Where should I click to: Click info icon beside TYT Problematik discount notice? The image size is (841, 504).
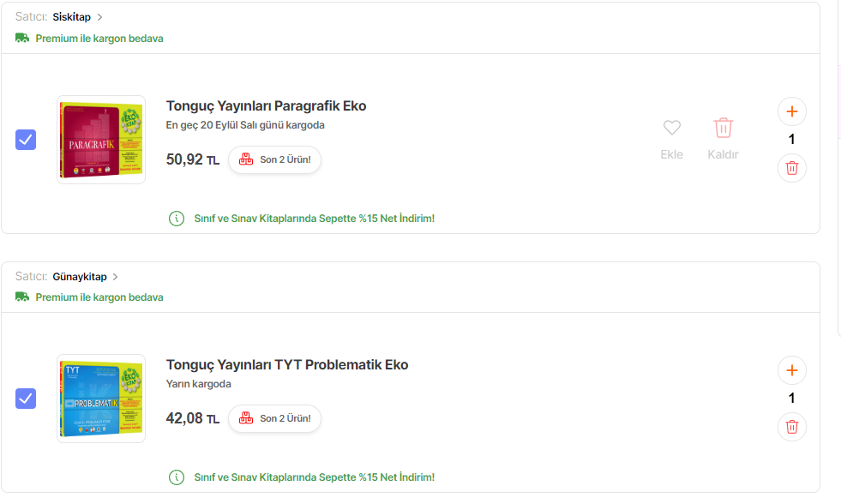(x=177, y=477)
